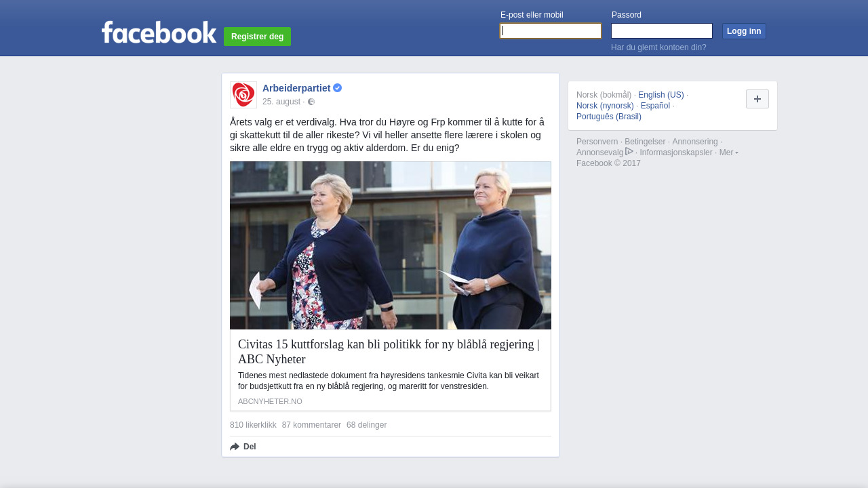The width and height of the screenshot is (868, 488).
Task: Open the Arbeiderpartiet profile picture
Action: 243,95
